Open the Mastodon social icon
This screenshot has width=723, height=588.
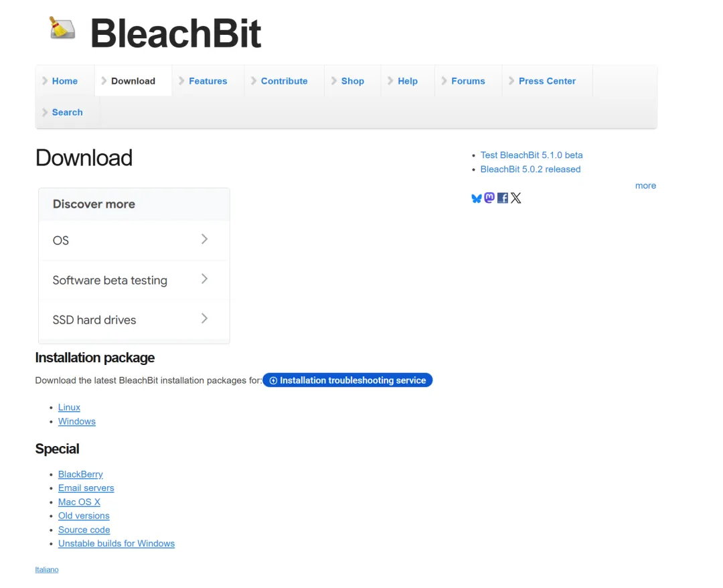coord(489,198)
